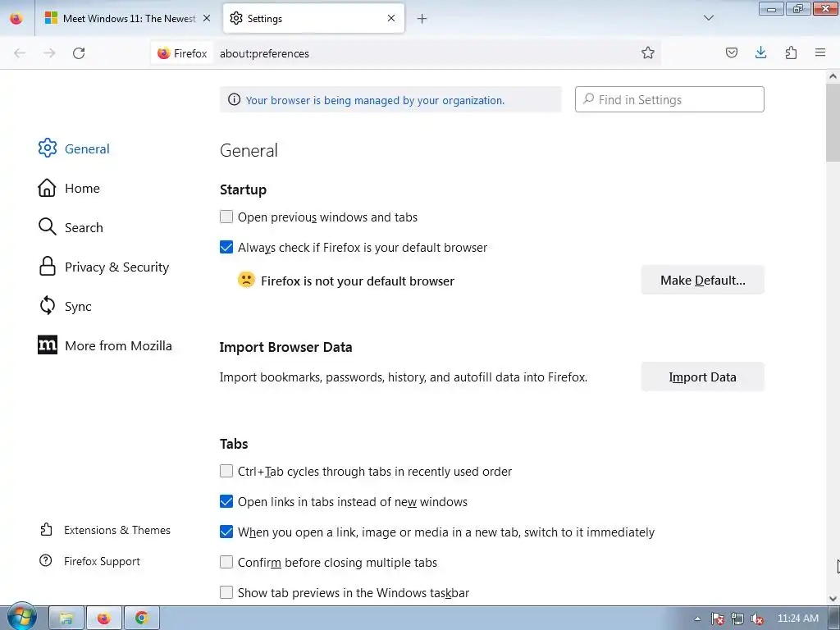Reload the current page
Viewport: 840px width, 630px height.
tap(79, 53)
